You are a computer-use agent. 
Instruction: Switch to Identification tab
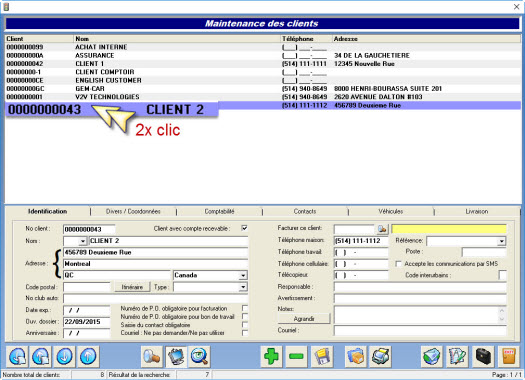(48, 212)
